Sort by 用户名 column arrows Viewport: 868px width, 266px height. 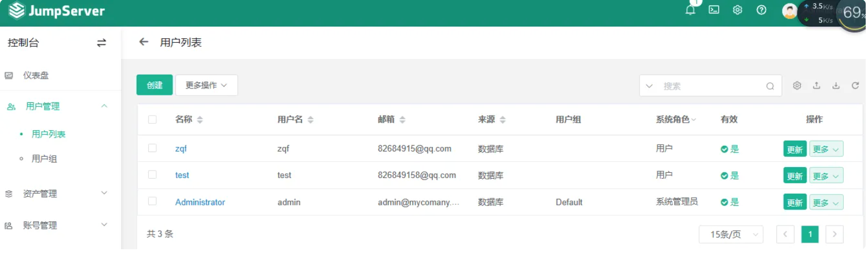tap(311, 120)
